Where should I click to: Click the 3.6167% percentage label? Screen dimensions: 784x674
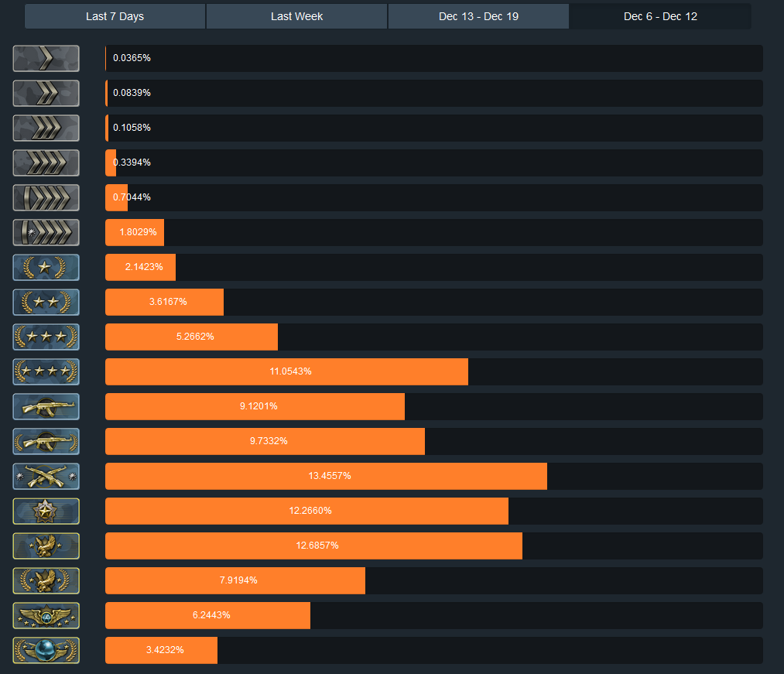coord(168,302)
